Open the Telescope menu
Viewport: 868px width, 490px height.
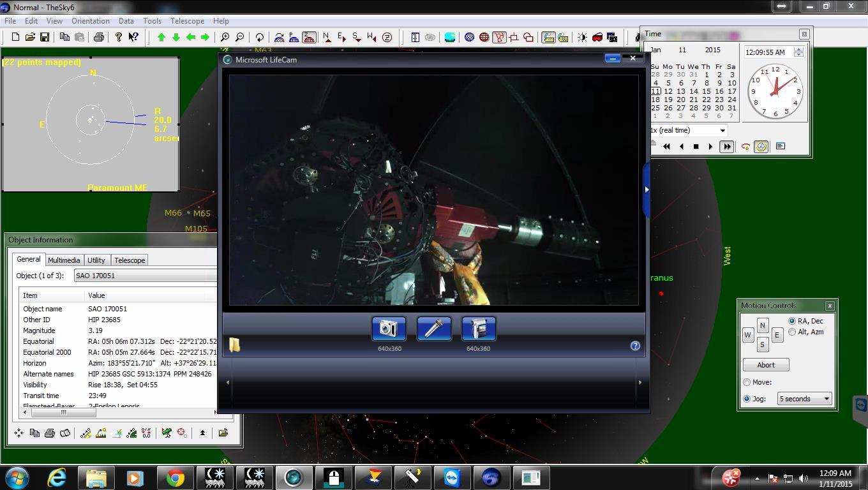[x=186, y=21]
